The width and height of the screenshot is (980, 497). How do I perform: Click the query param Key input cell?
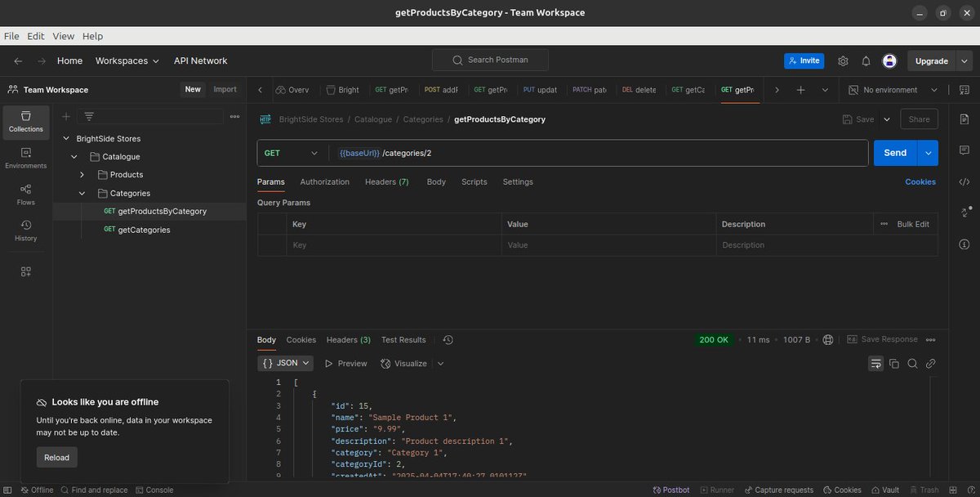tap(394, 245)
